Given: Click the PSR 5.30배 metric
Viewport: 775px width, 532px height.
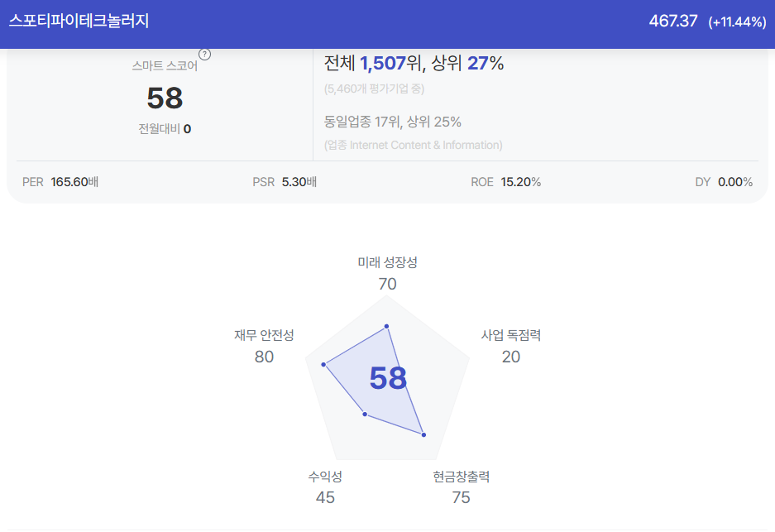Looking at the screenshot, I should coord(285,182).
